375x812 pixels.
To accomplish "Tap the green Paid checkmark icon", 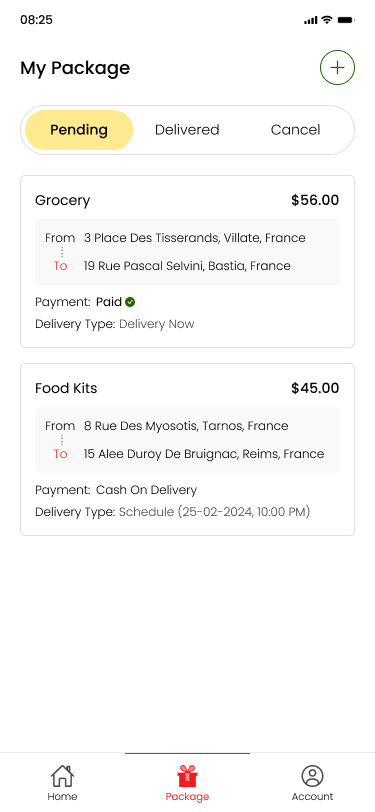I will (130, 302).
